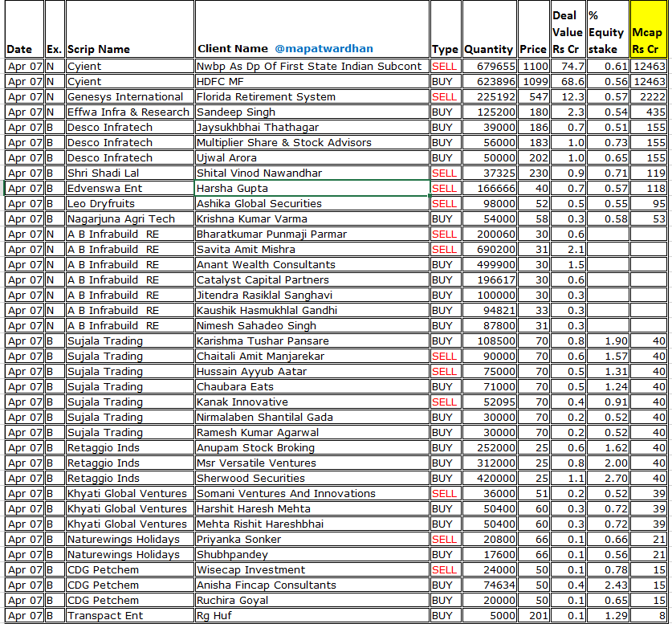Select 'Anant Wealth Consultants' cell
This screenshot has width=672, height=624.
coord(312,265)
